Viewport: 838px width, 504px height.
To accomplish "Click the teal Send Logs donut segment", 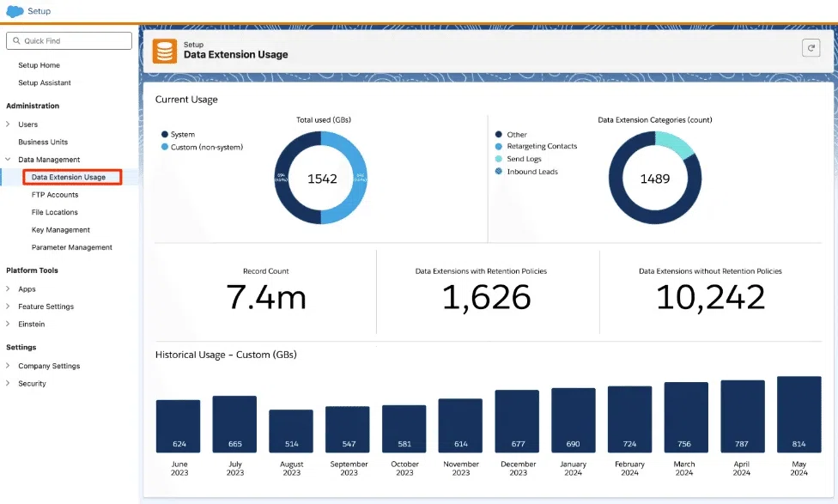I will pyautogui.click(x=675, y=143).
